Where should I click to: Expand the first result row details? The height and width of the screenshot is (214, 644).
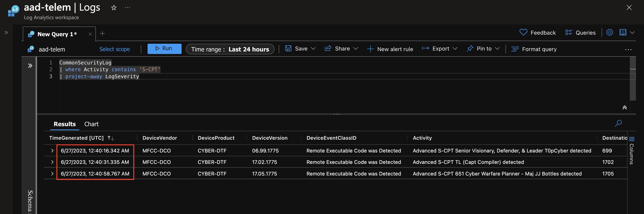coord(52,150)
